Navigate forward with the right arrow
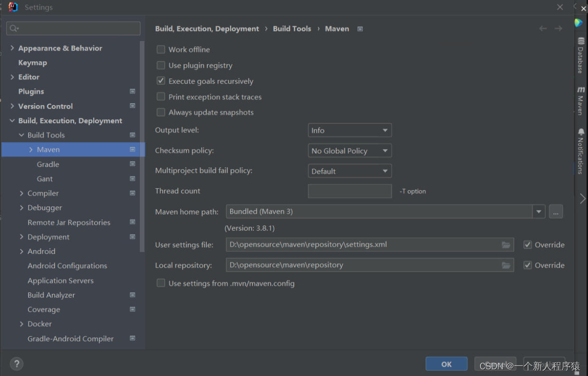Image resolution: width=588 pixels, height=376 pixels. 558,29
